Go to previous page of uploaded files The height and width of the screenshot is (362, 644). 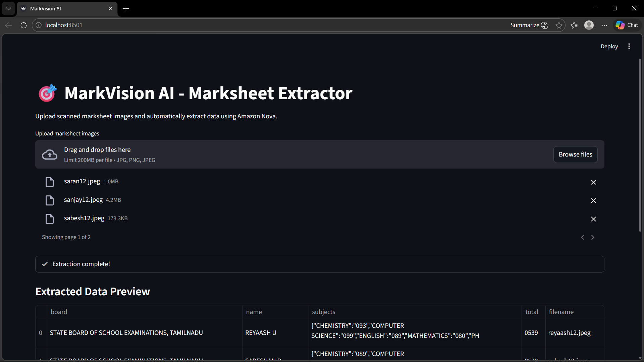click(x=583, y=237)
